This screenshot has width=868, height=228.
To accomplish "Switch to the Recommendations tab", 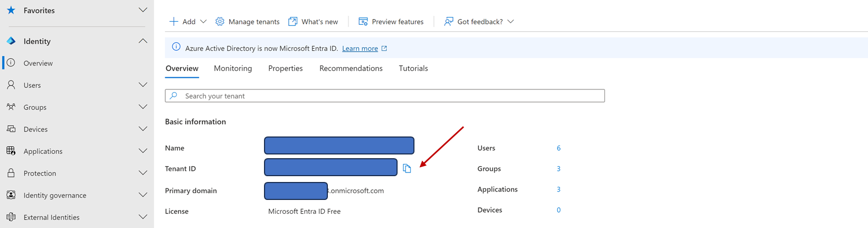I will pyautogui.click(x=351, y=68).
